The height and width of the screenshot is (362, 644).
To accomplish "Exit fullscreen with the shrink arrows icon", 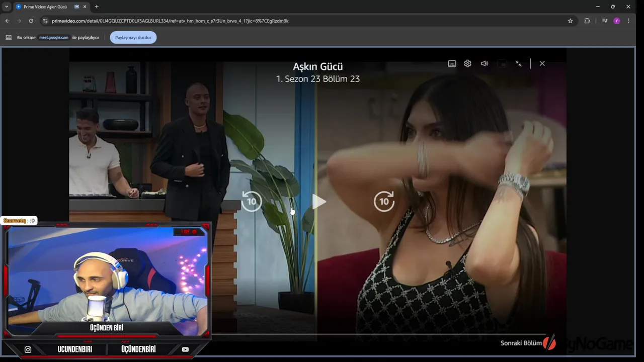I will (x=518, y=64).
